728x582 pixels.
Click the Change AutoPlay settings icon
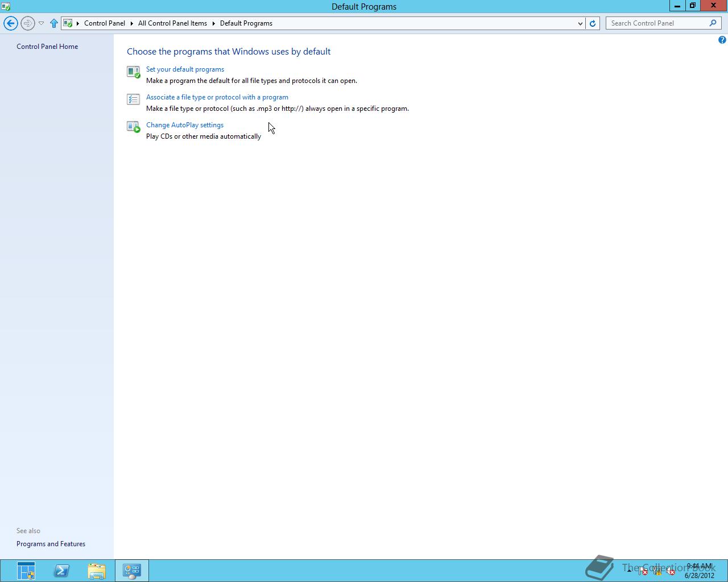(x=133, y=127)
